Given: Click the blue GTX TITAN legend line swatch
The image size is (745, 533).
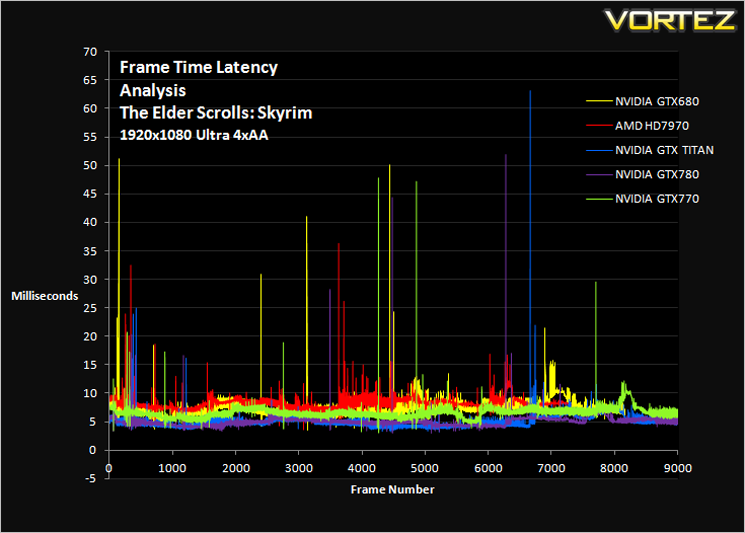Looking at the screenshot, I should click(x=599, y=150).
